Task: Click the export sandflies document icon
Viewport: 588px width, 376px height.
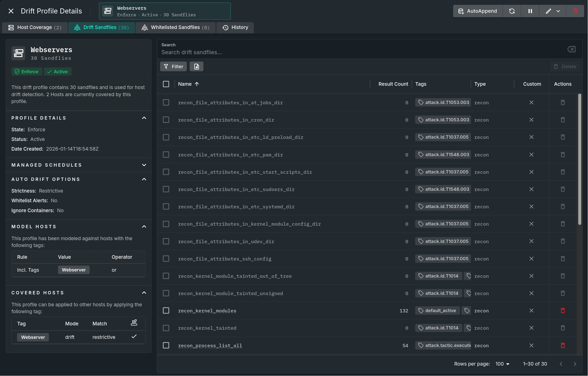Action: click(x=196, y=66)
